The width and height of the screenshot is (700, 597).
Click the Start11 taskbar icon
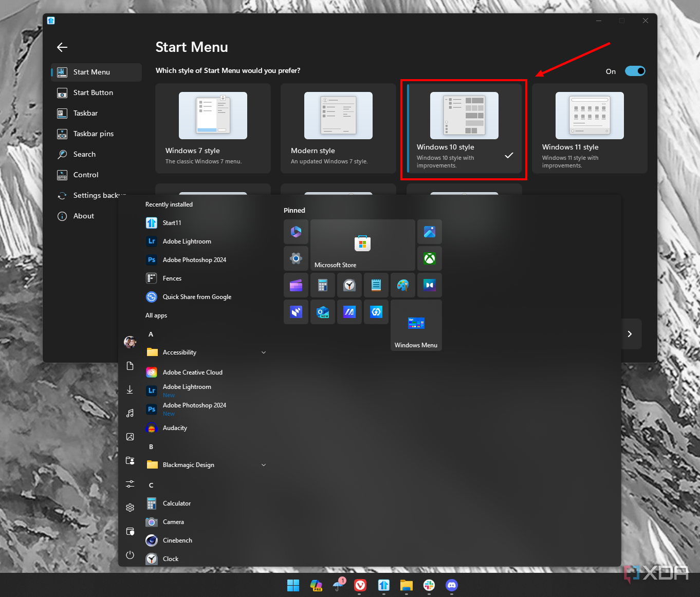(x=384, y=585)
